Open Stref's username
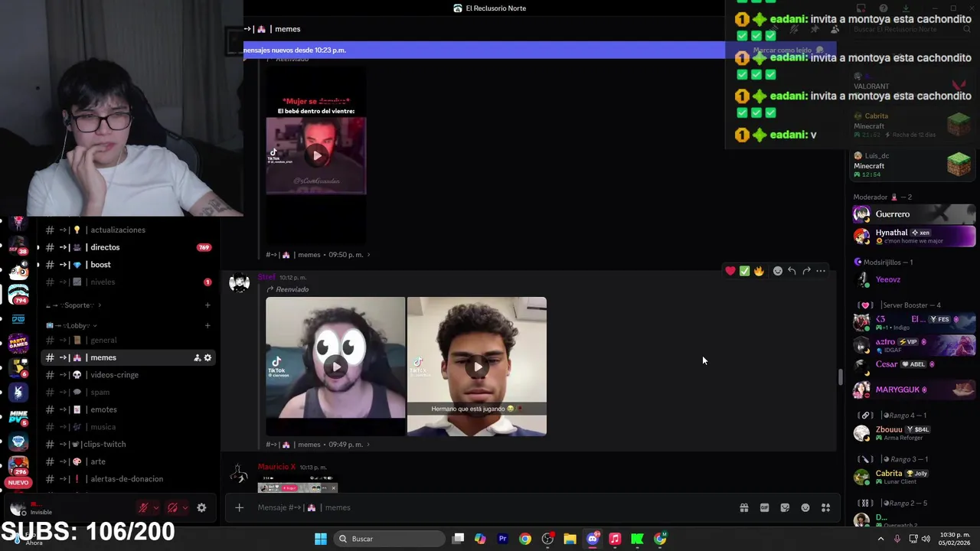The image size is (980, 551). 266,277
